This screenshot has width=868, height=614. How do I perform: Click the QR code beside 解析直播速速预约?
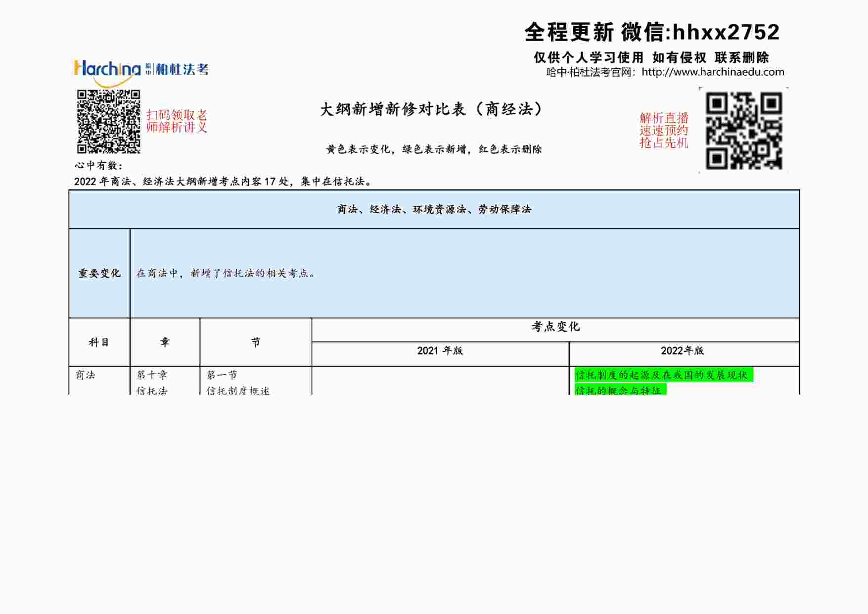pos(743,131)
